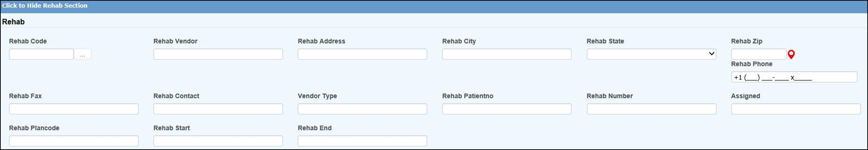This screenshot has width=868, height=150.
Task: Select the Assigned text field
Action: [795, 109]
